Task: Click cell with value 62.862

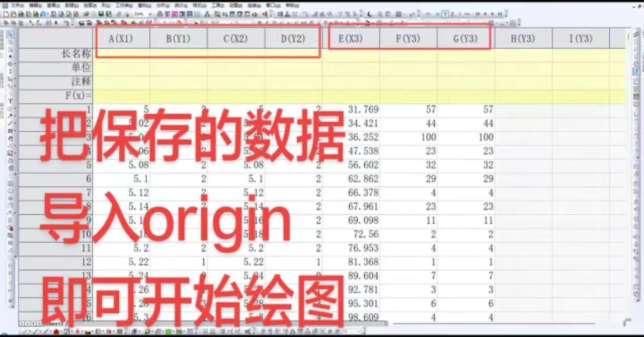Action: pos(351,179)
